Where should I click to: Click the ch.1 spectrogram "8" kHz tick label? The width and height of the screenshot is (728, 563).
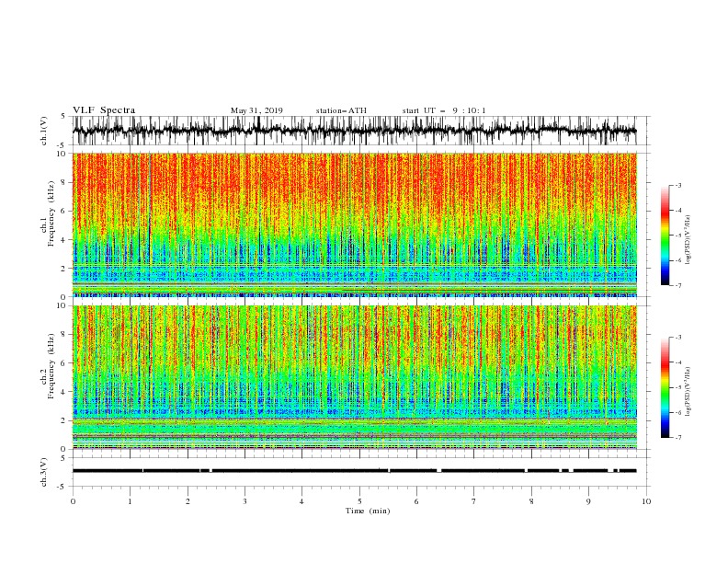tap(64, 182)
